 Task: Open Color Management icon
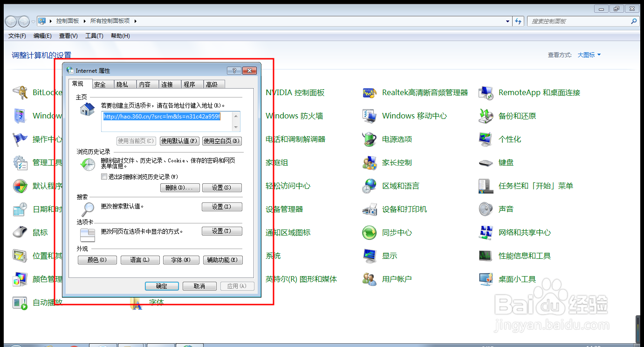pos(20,279)
